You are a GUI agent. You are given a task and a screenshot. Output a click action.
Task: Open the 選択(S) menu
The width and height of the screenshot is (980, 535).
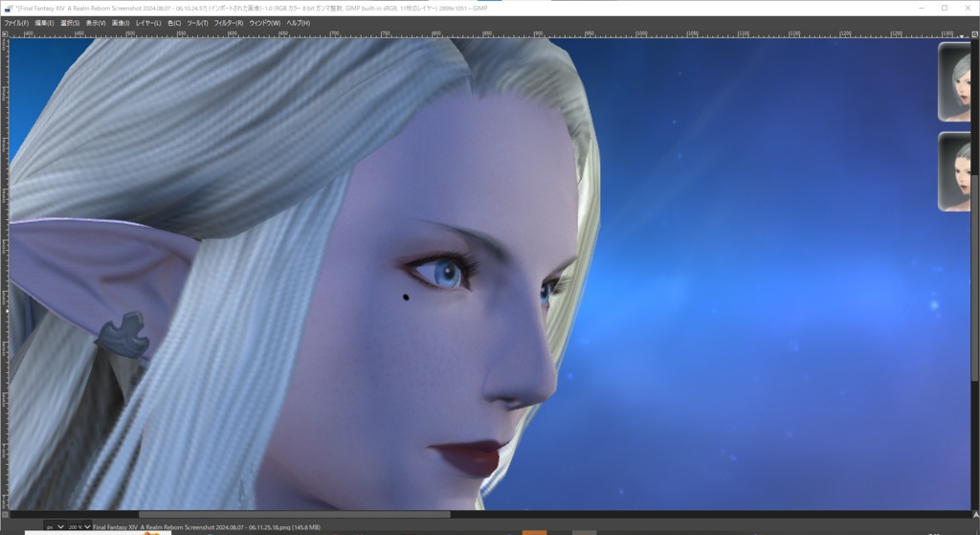[x=69, y=23]
